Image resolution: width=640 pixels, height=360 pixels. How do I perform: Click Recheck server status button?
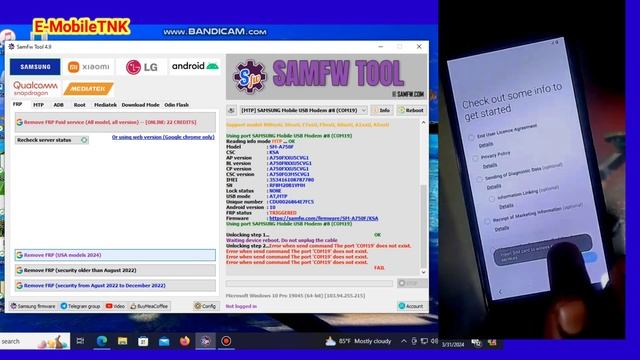(52, 140)
